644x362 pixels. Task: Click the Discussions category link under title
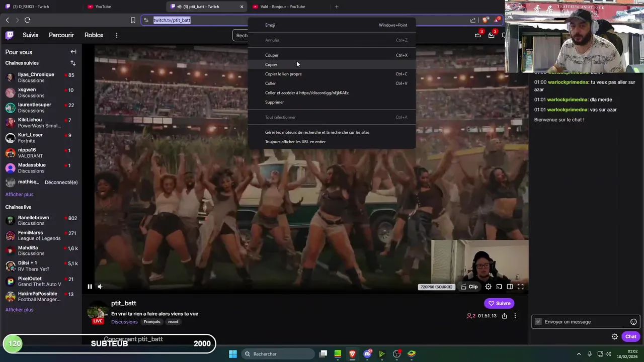click(x=124, y=322)
